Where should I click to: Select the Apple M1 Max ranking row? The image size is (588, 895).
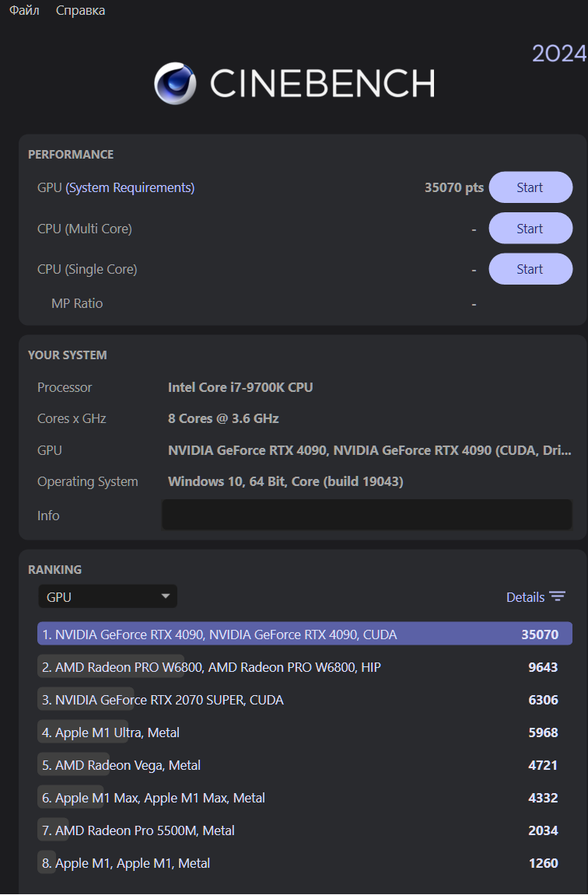pos(304,797)
